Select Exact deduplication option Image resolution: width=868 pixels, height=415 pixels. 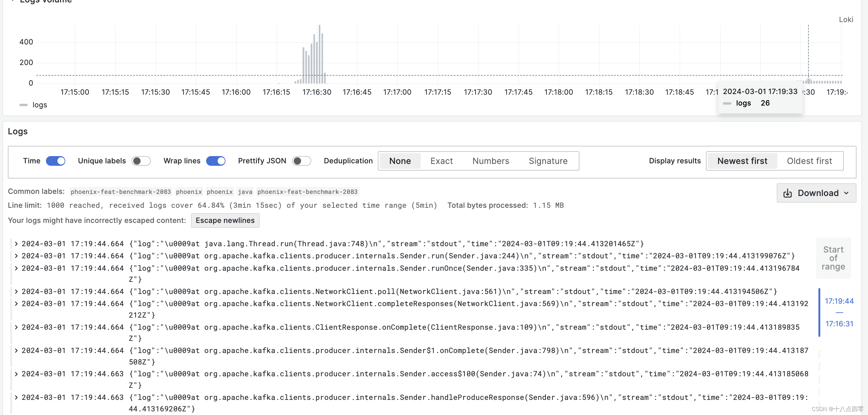442,161
